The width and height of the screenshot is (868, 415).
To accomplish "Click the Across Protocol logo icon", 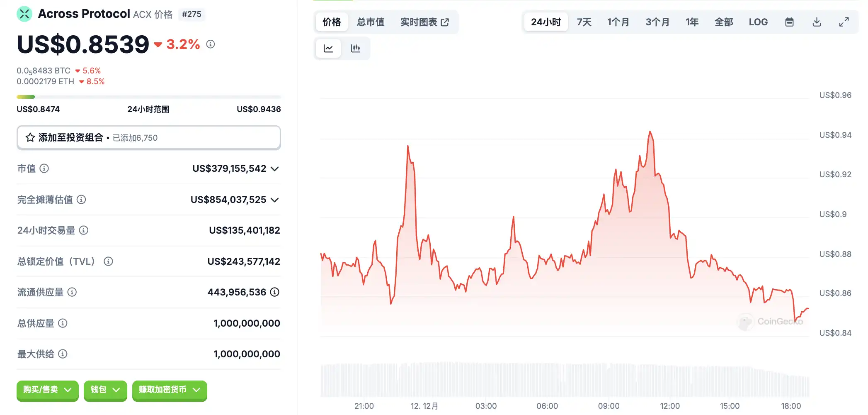I will (x=24, y=14).
